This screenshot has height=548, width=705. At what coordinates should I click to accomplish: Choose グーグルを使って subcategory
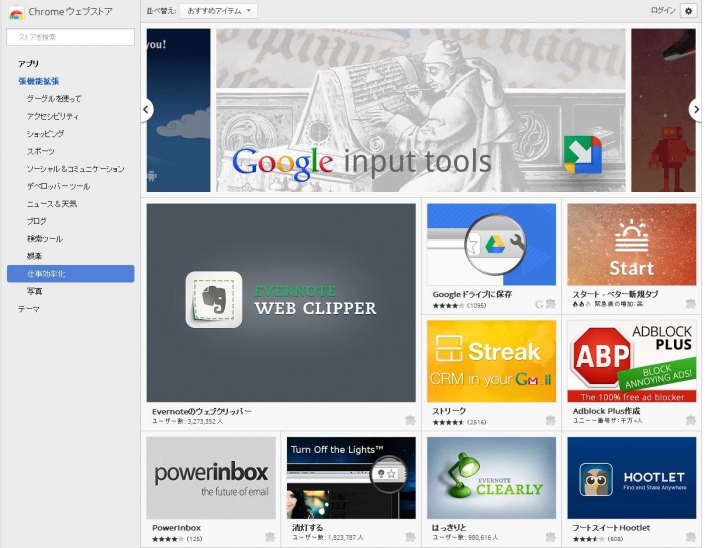tap(54, 98)
